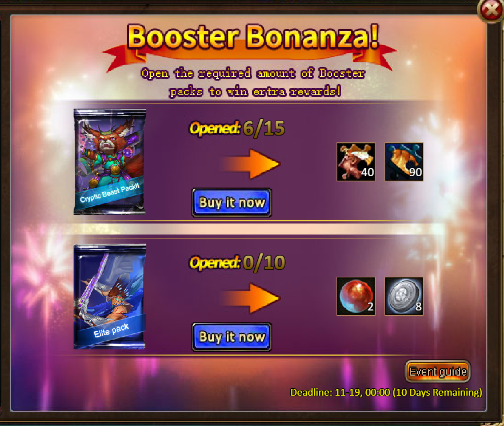Image resolution: width=504 pixels, height=426 pixels.
Task: Buy the Cryptic Beast Pack now
Action: [x=232, y=202]
